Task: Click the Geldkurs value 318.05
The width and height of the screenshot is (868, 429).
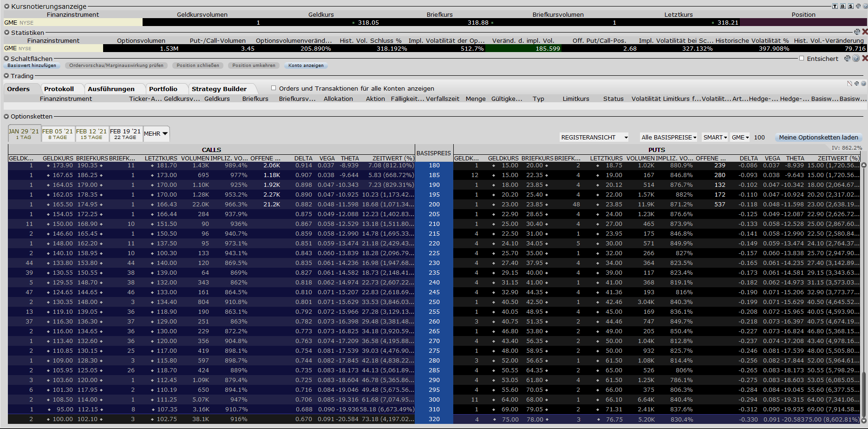Action: coord(368,22)
